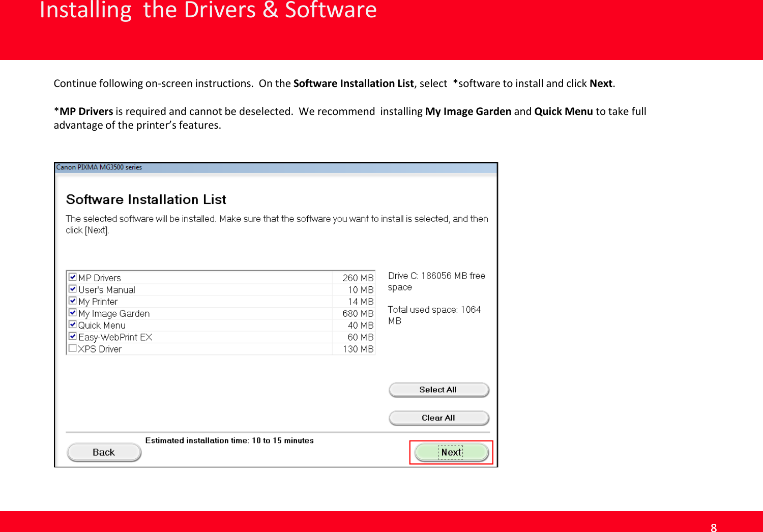Click the estimated installation time text
Screen dimensions: 763x532
click(230, 440)
